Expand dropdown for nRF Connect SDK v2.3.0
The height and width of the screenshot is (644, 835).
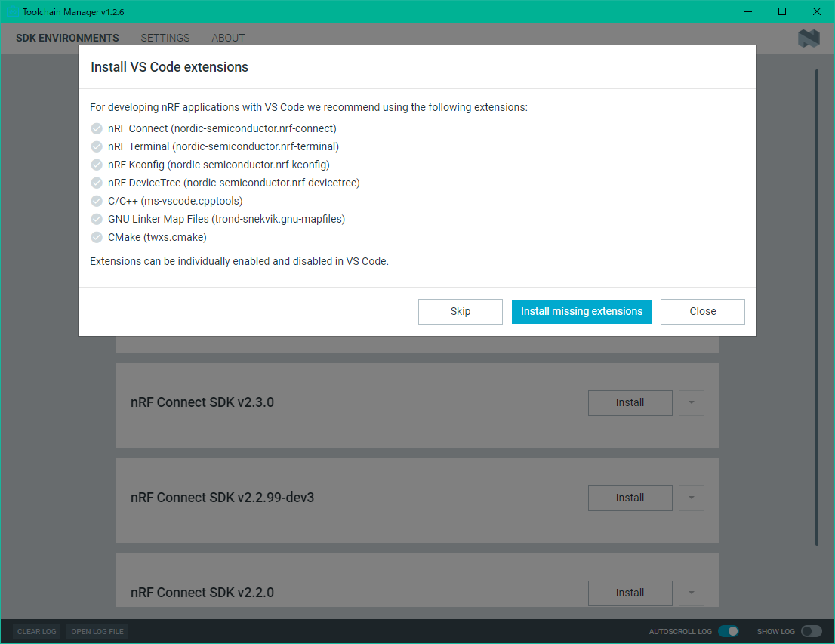click(x=692, y=402)
